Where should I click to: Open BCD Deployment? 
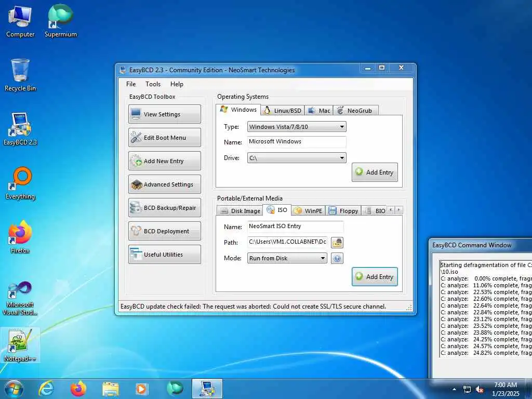coord(165,231)
